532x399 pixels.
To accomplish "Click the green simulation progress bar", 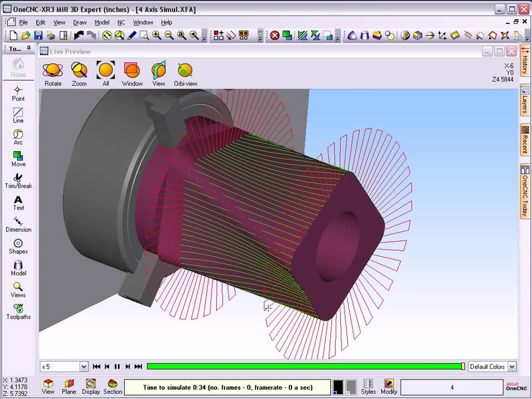I will point(306,366).
